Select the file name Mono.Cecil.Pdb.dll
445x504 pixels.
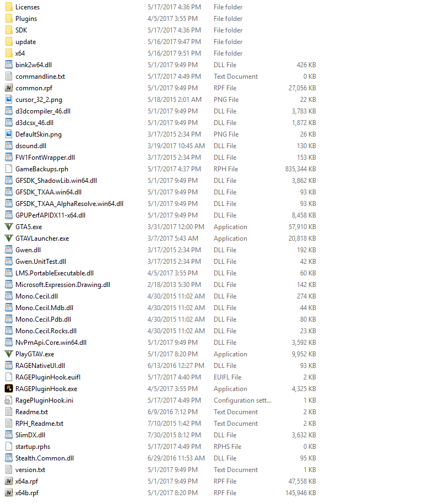44,319
